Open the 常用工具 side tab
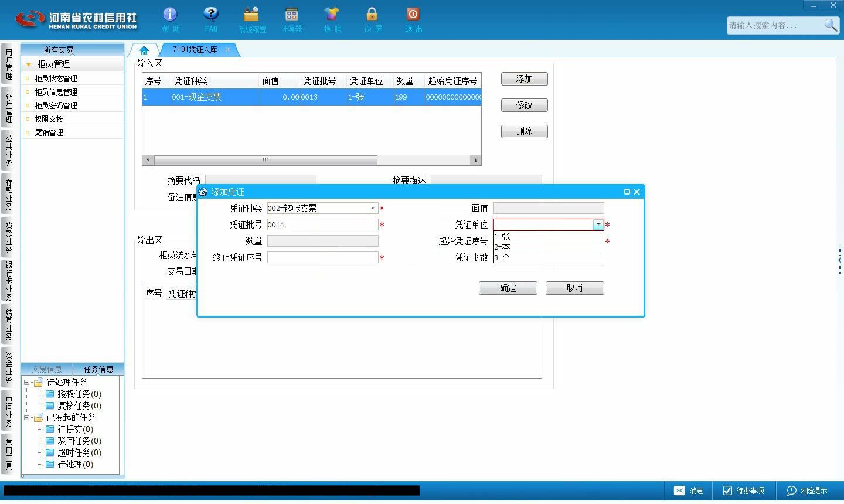 (9, 454)
